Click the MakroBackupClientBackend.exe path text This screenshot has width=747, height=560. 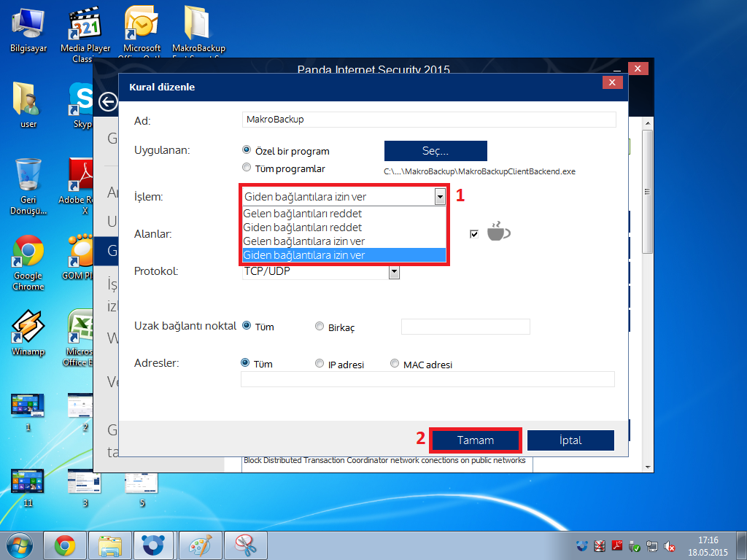tap(479, 171)
